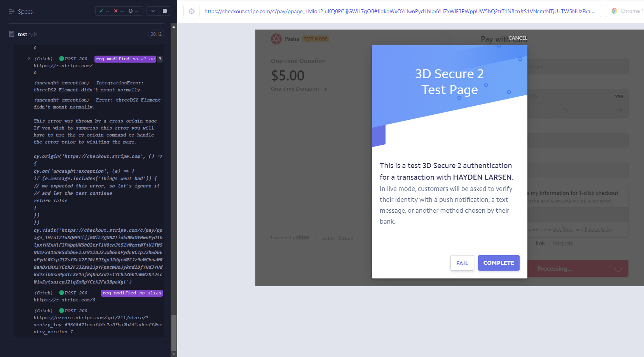
Task: Click the green status dot of errors.stripe.com fetch
Action: pos(61,311)
